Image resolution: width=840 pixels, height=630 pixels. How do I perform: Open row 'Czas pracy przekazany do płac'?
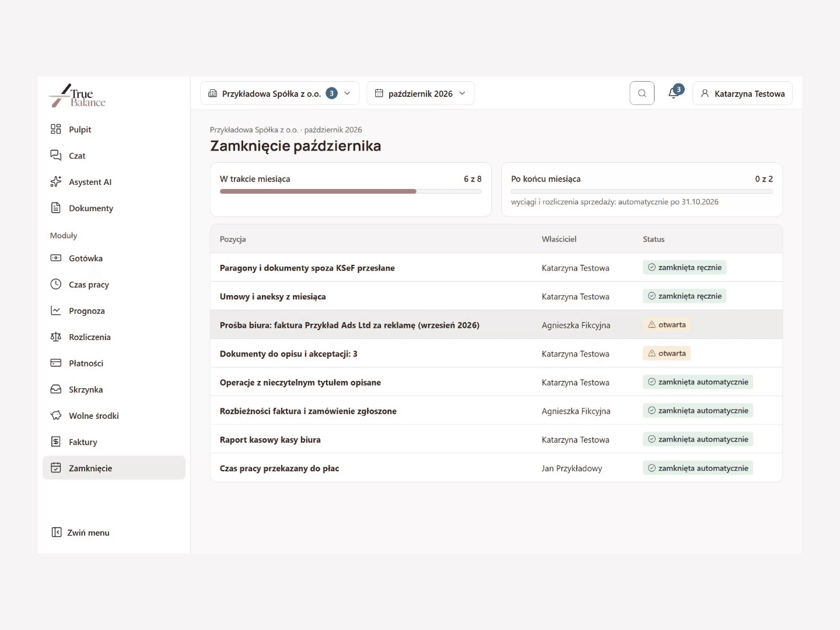coord(496,468)
